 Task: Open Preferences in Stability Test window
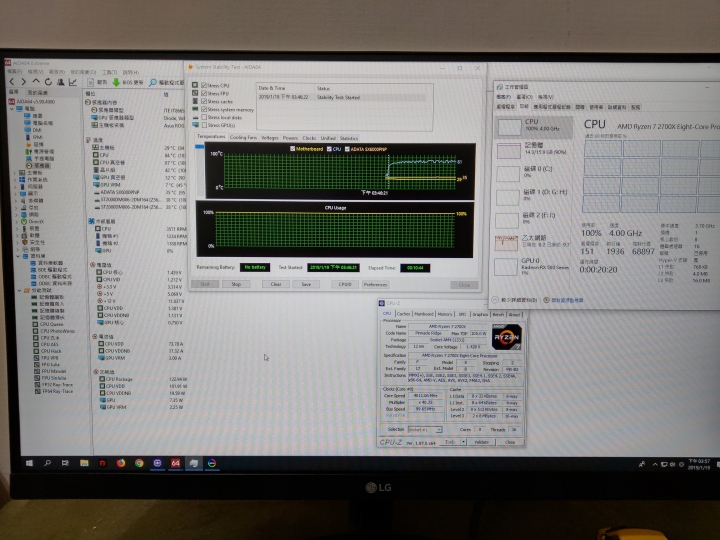point(375,284)
